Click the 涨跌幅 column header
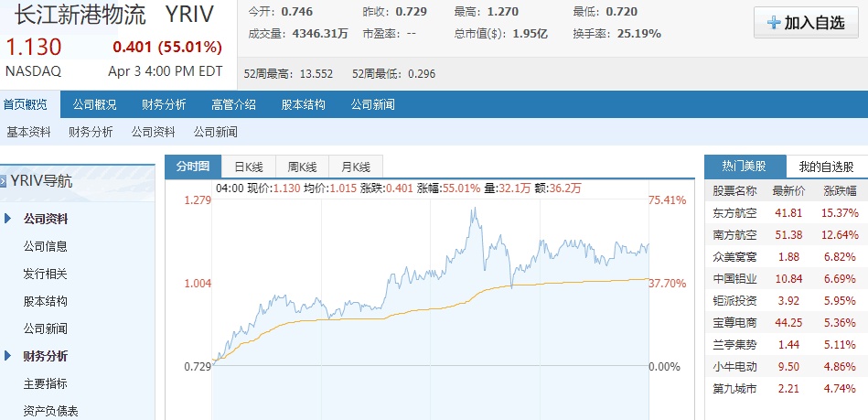Image resolution: width=868 pixels, height=420 pixels. [x=841, y=191]
